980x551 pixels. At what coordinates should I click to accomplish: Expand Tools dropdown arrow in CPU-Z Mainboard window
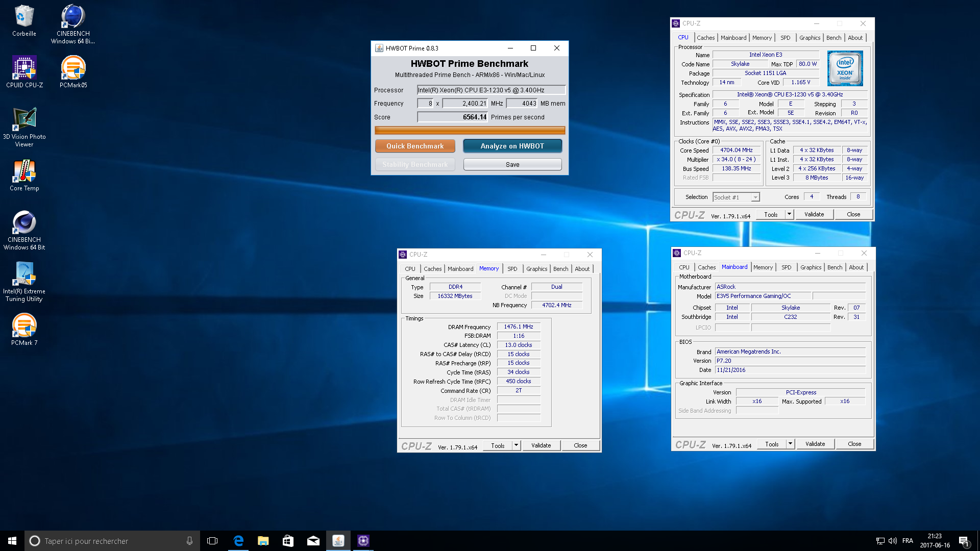[790, 444]
